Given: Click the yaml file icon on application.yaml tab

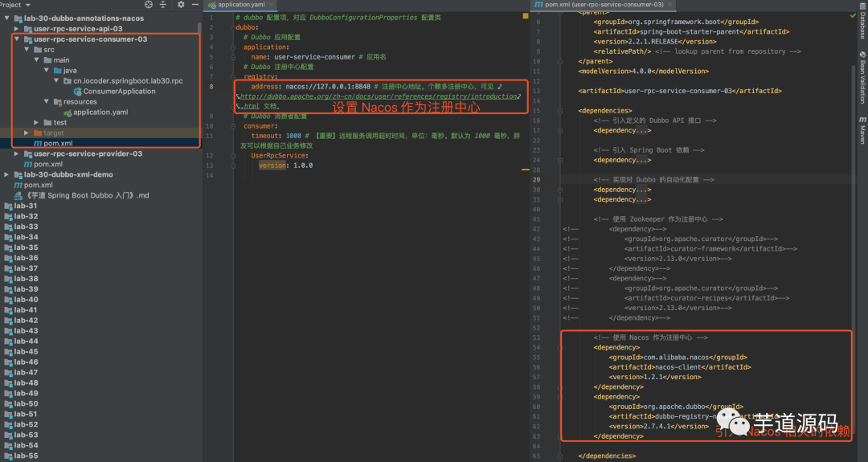Looking at the screenshot, I should point(212,5).
